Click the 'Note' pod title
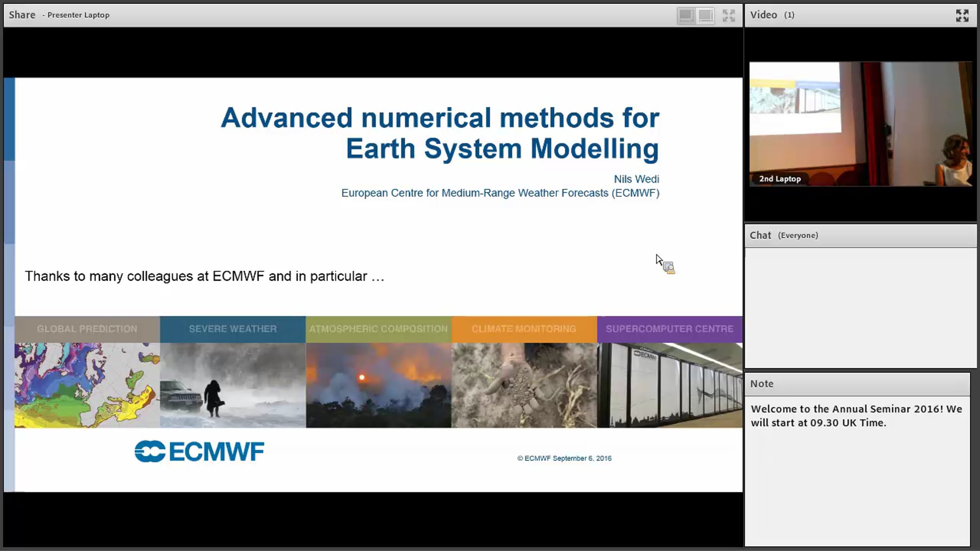This screenshot has height=551, width=980. 762,384
